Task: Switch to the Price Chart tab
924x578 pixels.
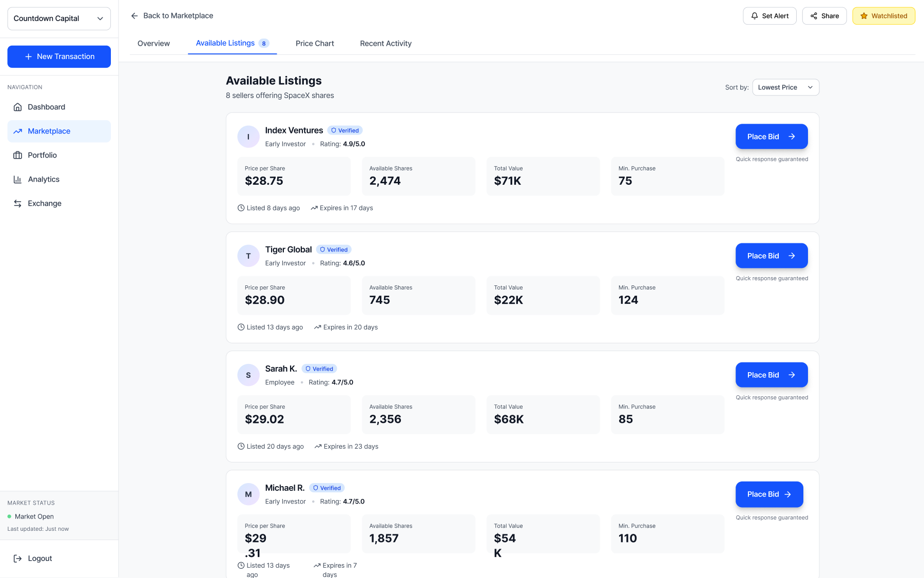Action: [x=315, y=43]
